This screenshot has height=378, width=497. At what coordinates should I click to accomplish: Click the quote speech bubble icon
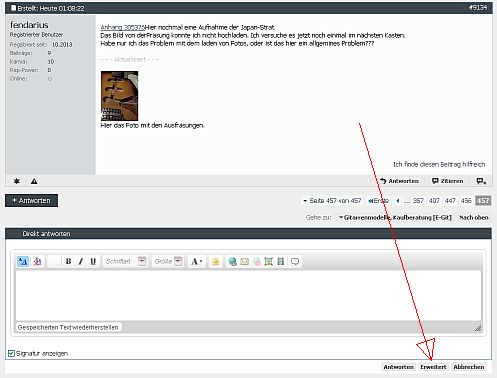point(295,262)
